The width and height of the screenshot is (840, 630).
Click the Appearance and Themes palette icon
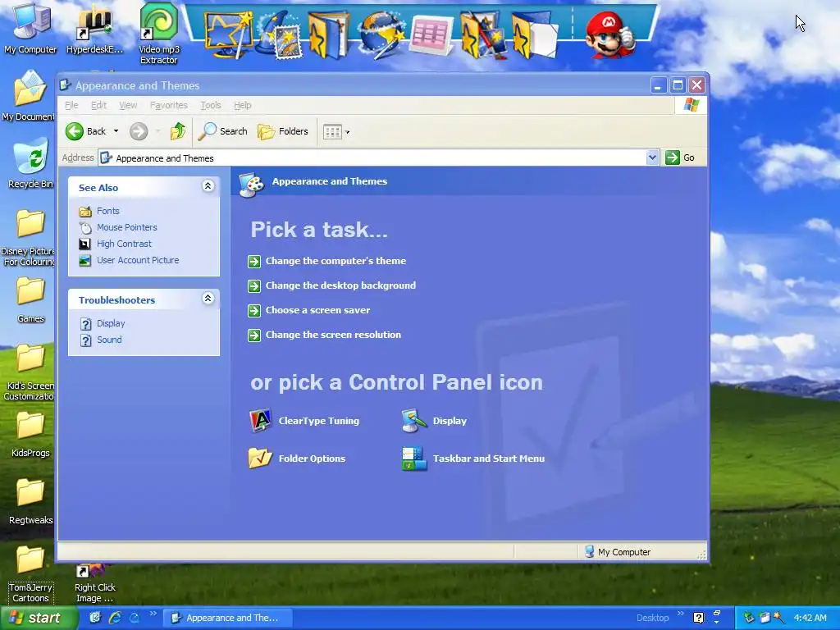pyautogui.click(x=251, y=185)
